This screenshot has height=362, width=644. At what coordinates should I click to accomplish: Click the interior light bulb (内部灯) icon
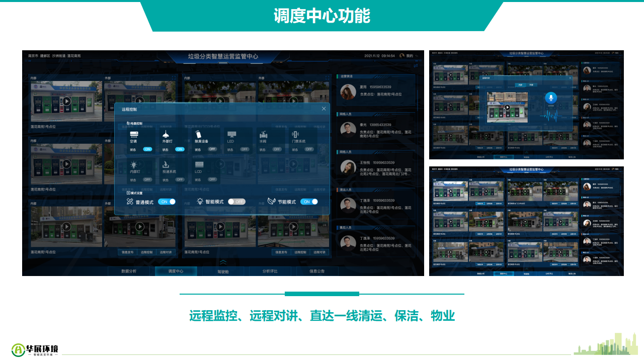pos(134,164)
